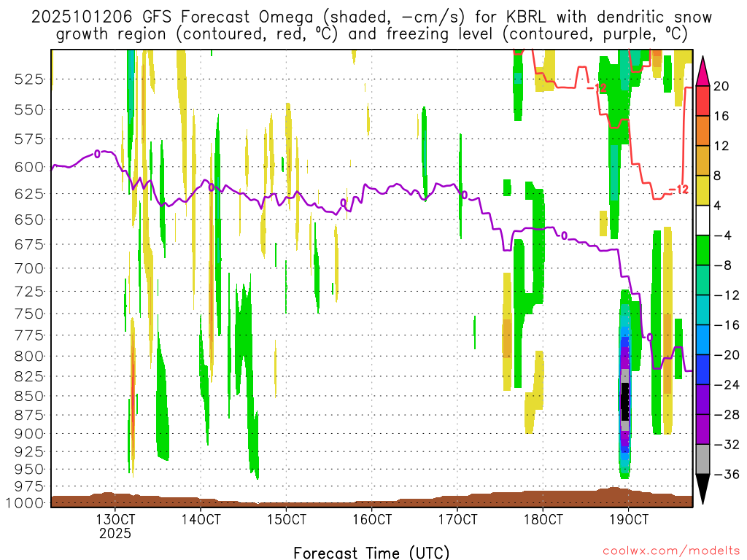The height and width of the screenshot is (560, 747).
Task: Click the 850 pressure level label
Action: click(x=29, y=396)
